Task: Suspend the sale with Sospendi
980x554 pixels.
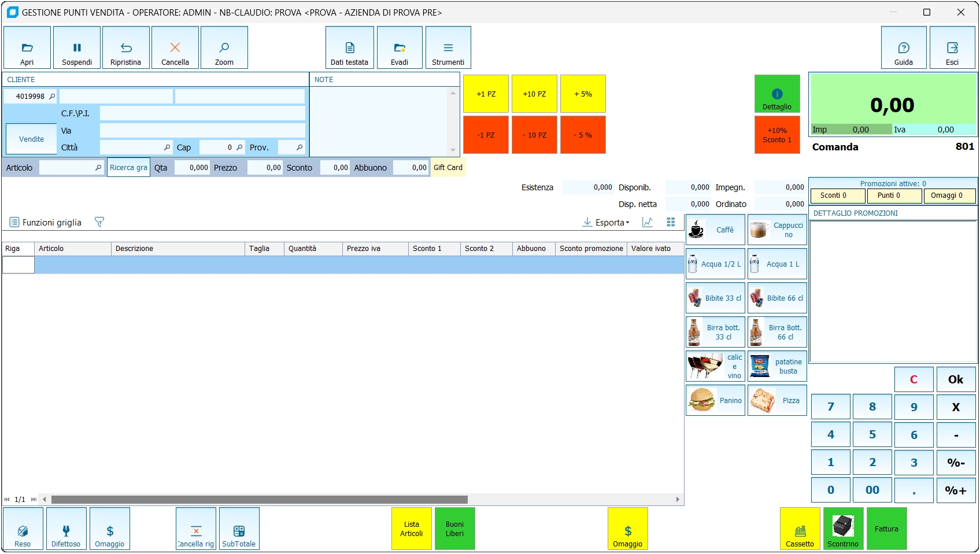Action: tap(77, 47)
